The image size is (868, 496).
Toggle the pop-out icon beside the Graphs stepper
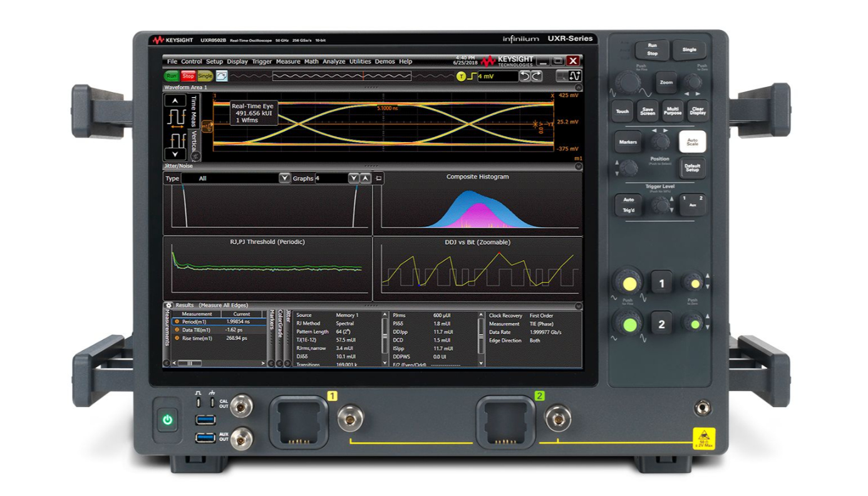pyautogui.click(x=378, y=178)
